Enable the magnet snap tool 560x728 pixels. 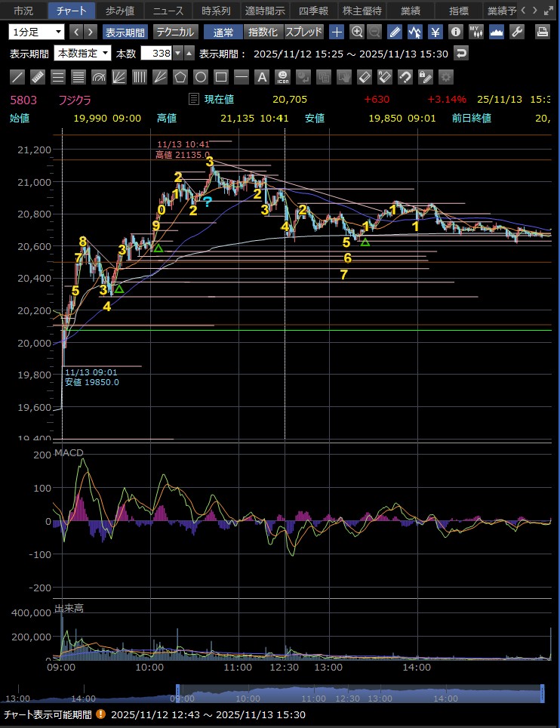(405, 77)
